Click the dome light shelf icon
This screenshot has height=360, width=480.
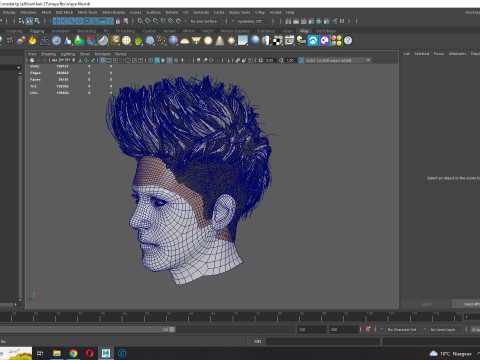[x=184, y=41]
